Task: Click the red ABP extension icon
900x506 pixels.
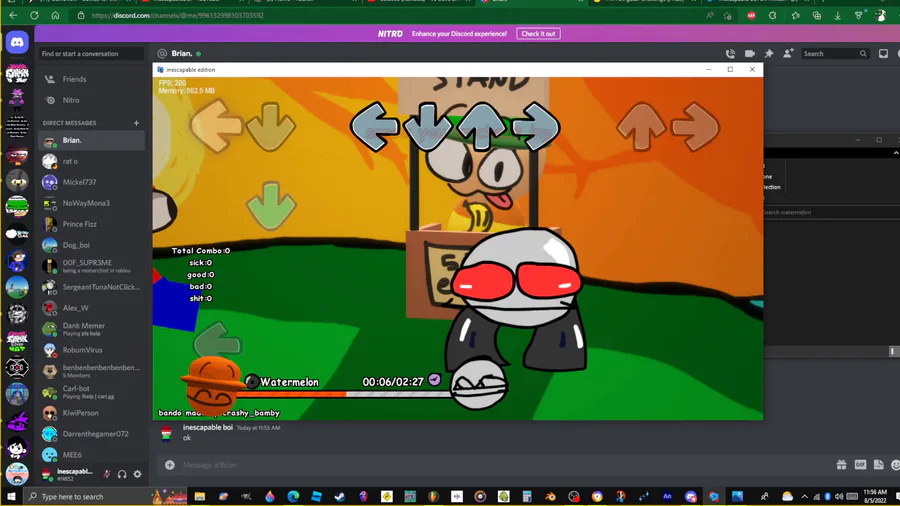Action: coord(751,15)
